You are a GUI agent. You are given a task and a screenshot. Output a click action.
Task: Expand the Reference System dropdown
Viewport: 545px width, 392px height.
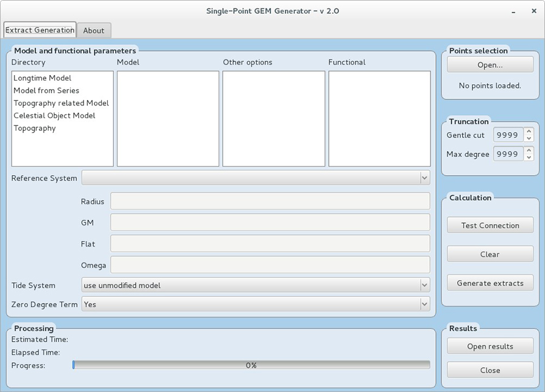coord(424,178)
